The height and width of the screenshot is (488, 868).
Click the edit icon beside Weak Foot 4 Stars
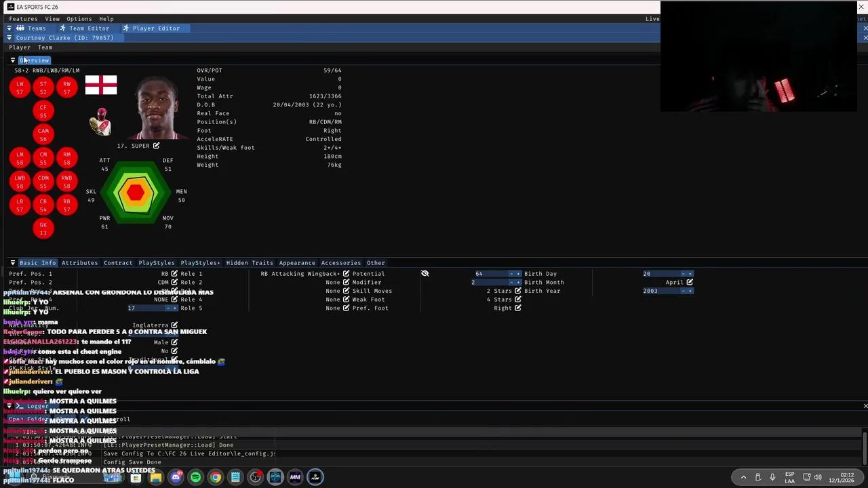517,300
